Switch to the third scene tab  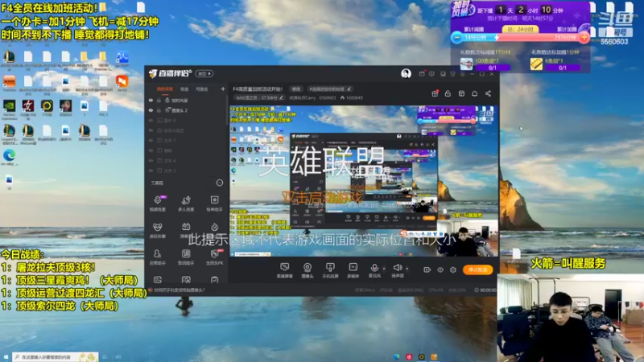click(201, 89)
